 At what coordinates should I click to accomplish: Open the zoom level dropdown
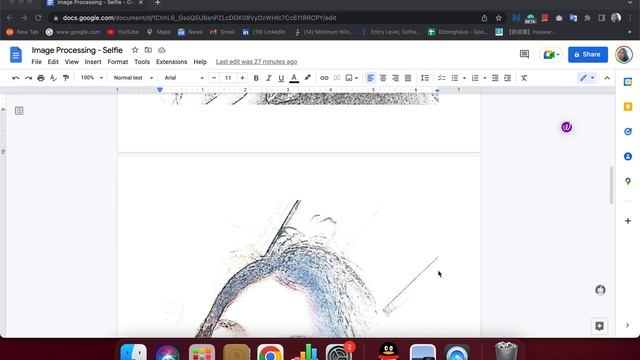click(91, 78)
